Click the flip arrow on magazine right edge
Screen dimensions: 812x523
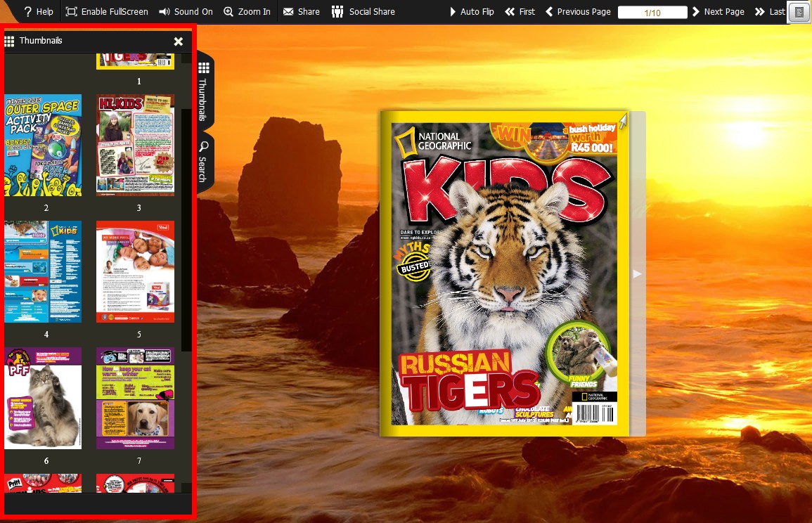tap(637, 274)
